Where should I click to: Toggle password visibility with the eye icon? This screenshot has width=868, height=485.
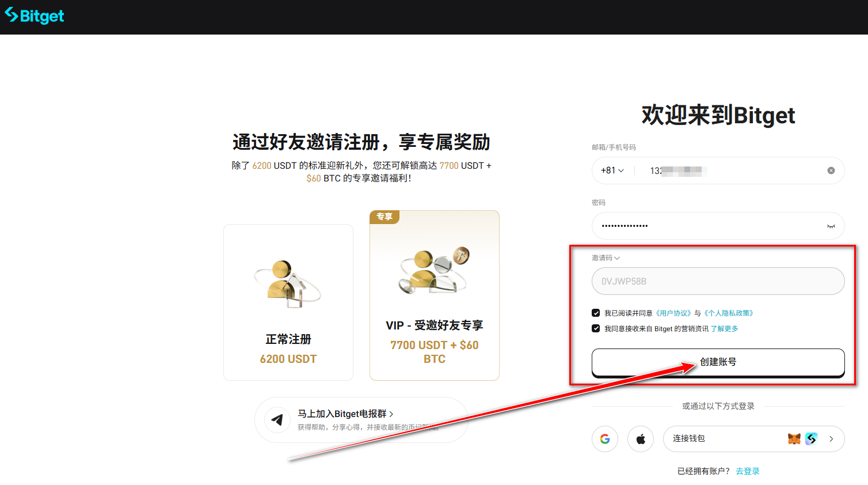pyautogui.click(x=831, y=226)
